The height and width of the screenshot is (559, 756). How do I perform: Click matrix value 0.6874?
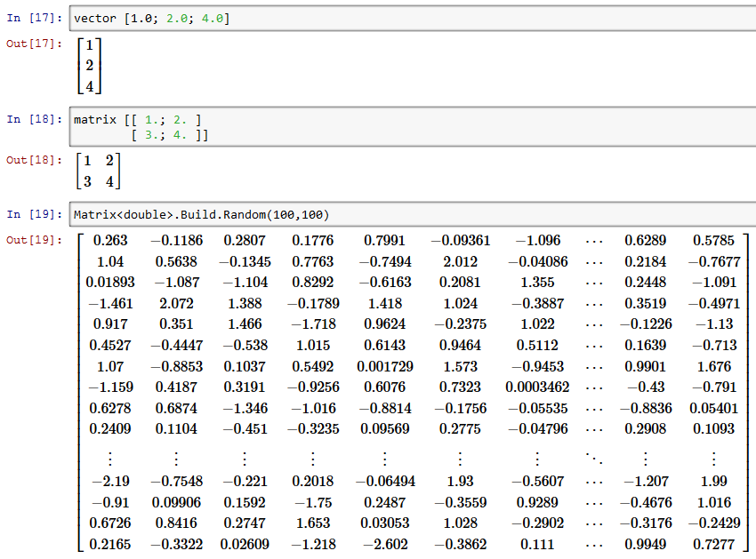[176, 409]
